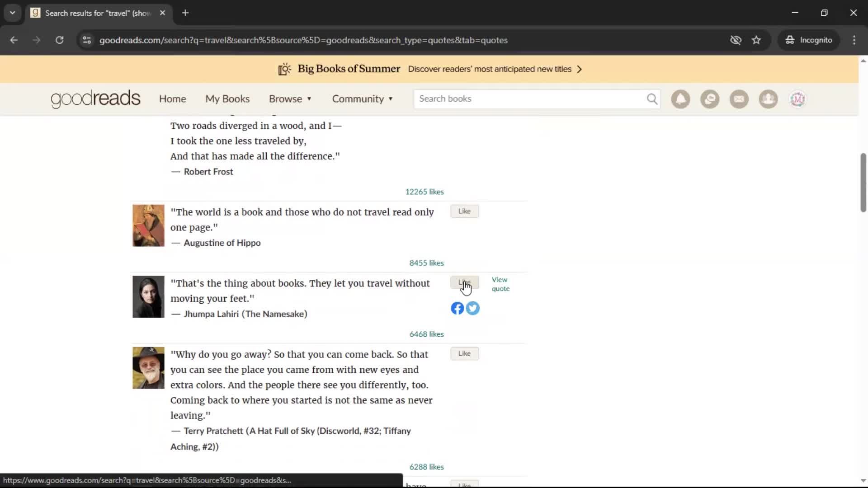Click the browser address bar URL

pyautogui.click(x=303, y=40)
